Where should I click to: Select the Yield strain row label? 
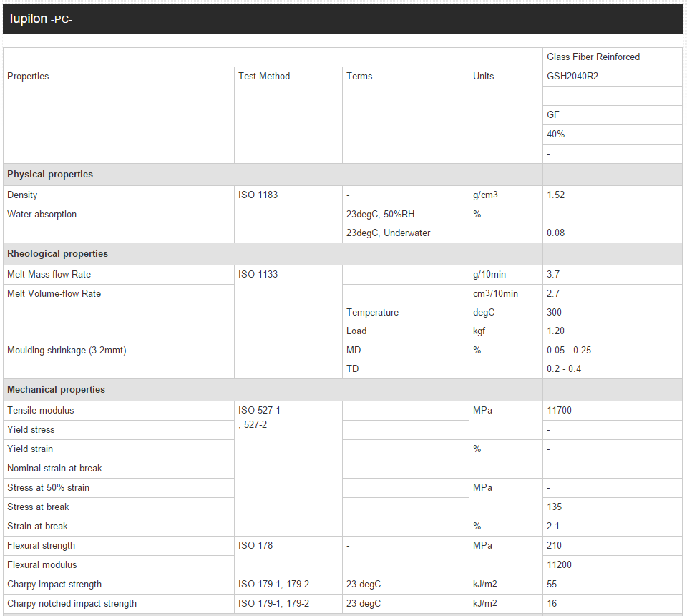tap(30, 449)
